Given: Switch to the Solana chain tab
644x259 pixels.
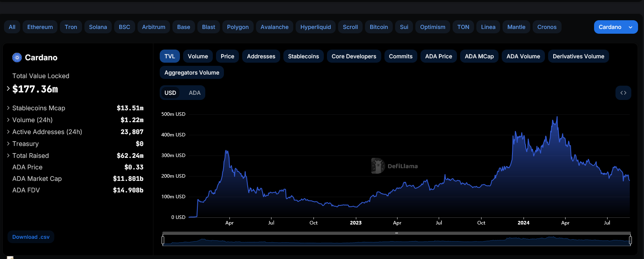Looking at the screenshot, I should [98, 27].
